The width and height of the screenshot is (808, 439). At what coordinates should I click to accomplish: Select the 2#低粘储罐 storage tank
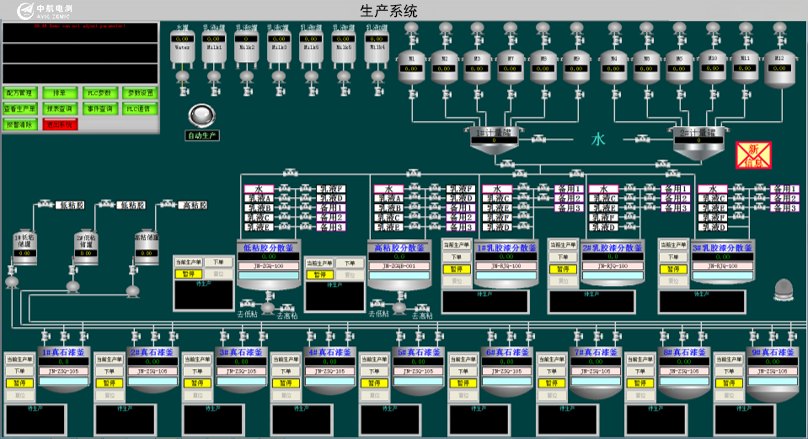pos(86,247)
